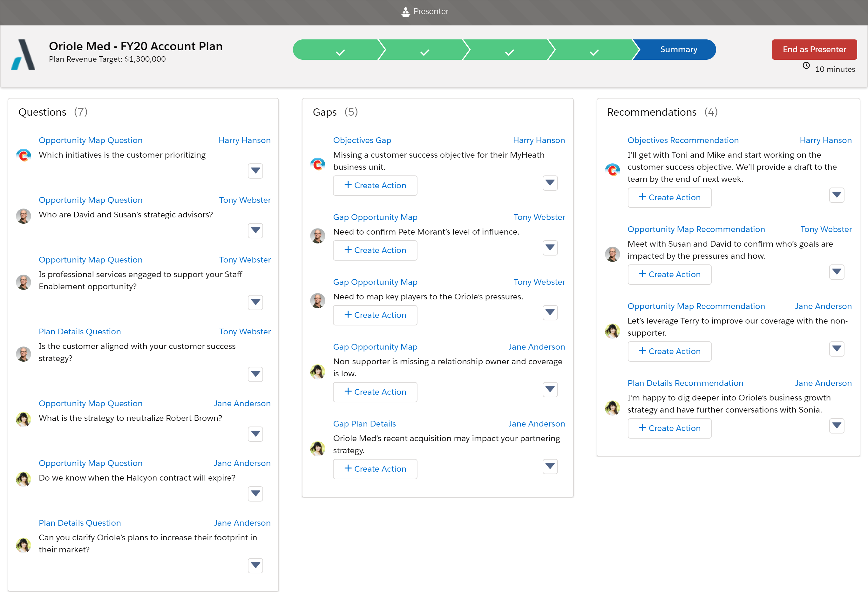Click avatar beside Oriole's footprint question
This screenshot has width=868, height=601.
point(23,545)
